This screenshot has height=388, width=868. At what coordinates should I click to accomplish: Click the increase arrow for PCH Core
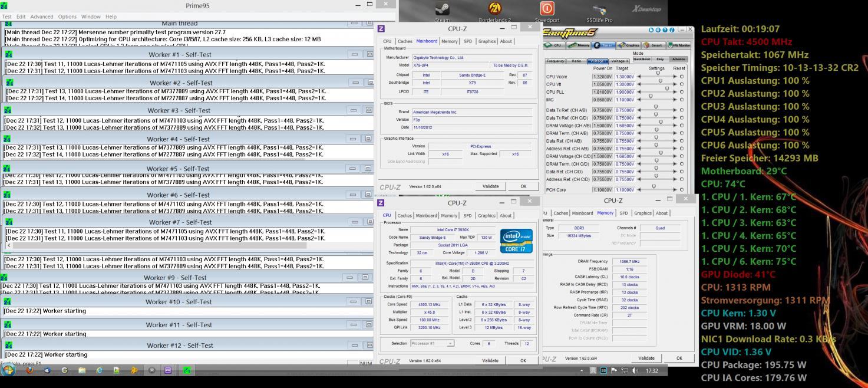pos(674,190)
